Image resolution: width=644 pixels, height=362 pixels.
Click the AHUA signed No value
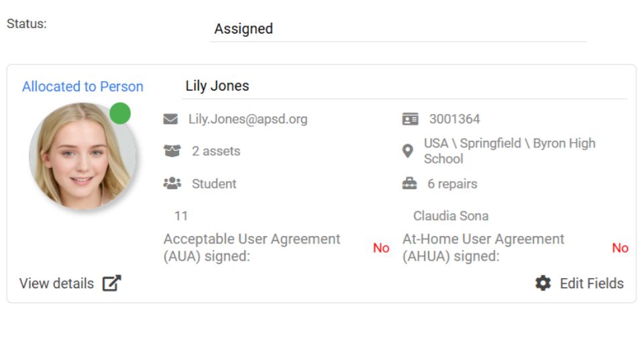(620, 248)
